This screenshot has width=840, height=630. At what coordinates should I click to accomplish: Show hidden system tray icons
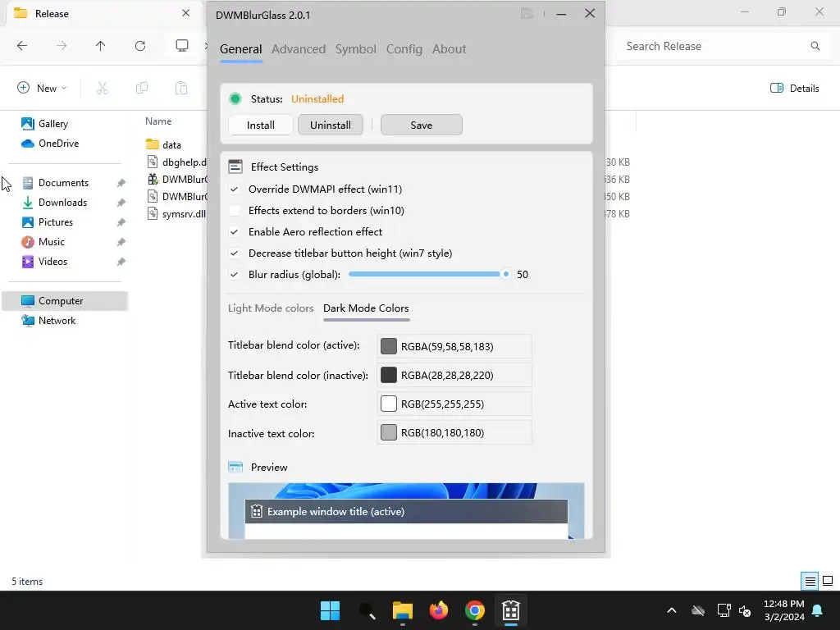(x=671, y=610)
